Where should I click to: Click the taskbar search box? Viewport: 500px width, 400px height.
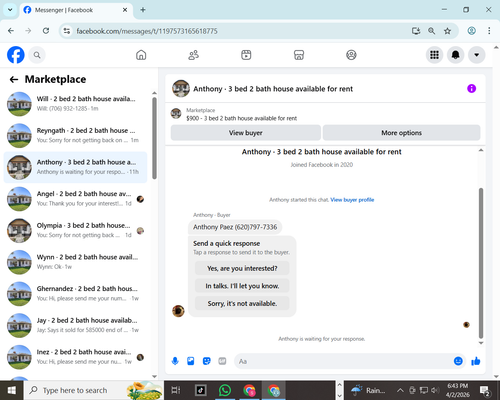[93, 390]
